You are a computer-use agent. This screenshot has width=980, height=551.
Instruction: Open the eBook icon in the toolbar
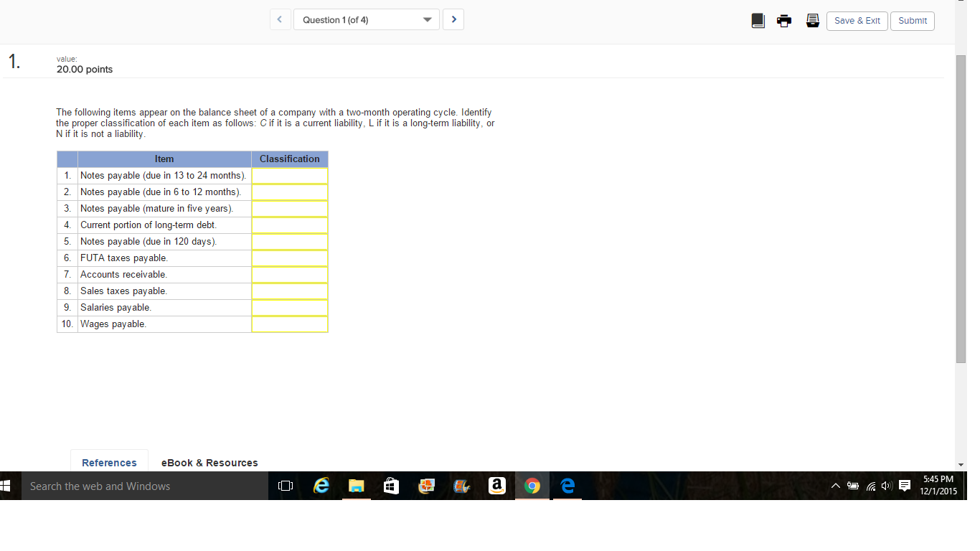click(x=758, y=21)
